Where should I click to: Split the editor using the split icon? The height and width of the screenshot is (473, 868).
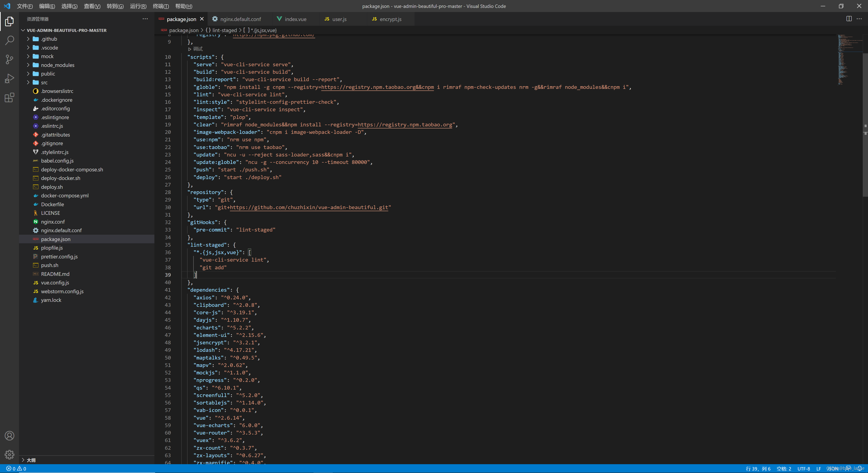(849, 19)
